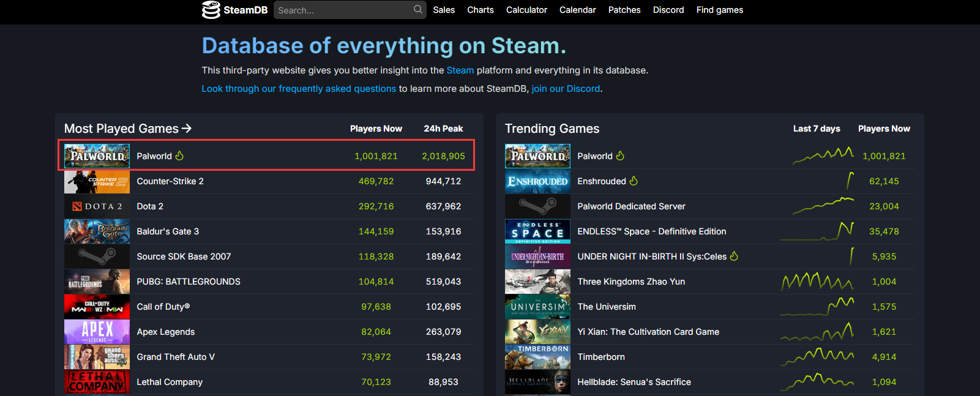The height and width of the screenshot is (396, 980).
Task: Open the Yi Xian thumbnail
Action: pyautogui.click(x=537, y=332)
